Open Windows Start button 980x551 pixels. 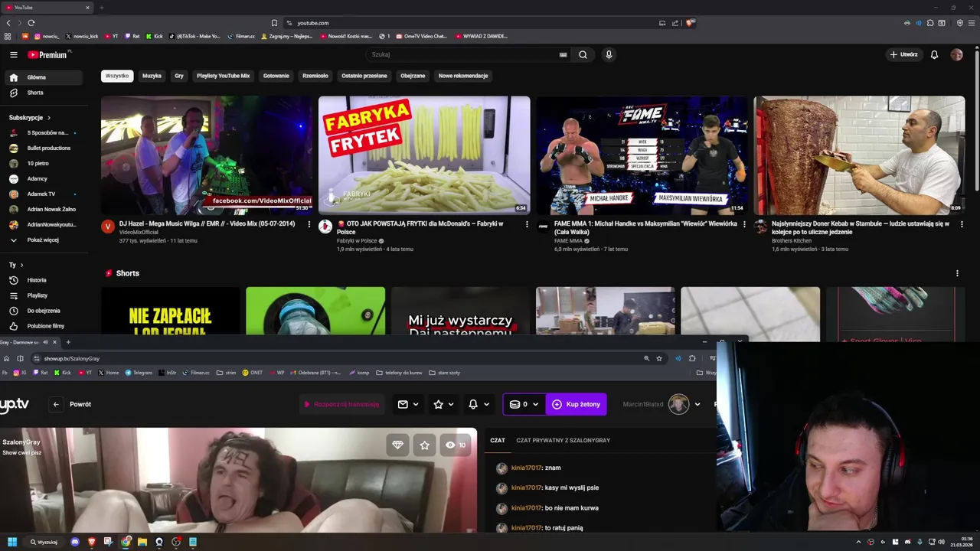click(12, 542)
